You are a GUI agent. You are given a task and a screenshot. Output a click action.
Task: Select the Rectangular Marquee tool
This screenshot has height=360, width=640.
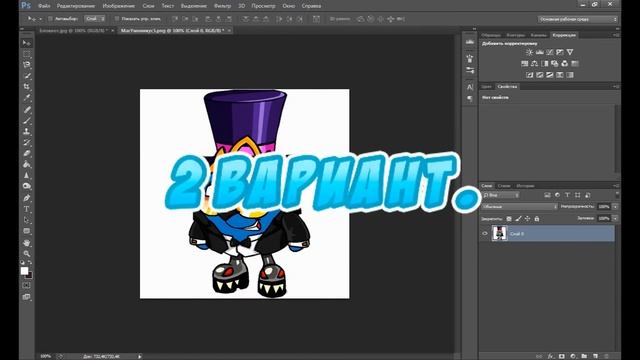[x=27, y=54]
